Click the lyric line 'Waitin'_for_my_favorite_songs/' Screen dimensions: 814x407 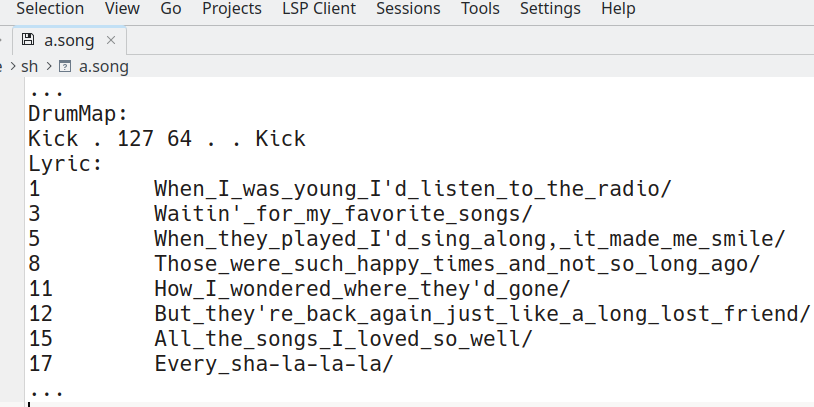click(x=342, y=214)
